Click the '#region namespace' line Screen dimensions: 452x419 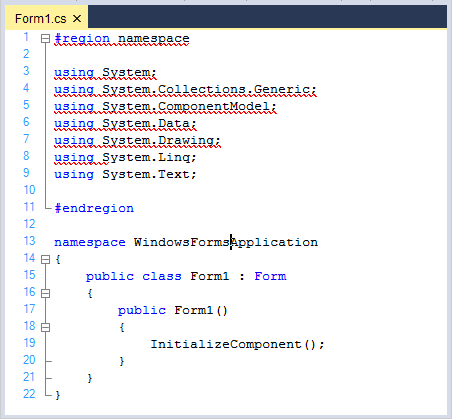[122, 39]
